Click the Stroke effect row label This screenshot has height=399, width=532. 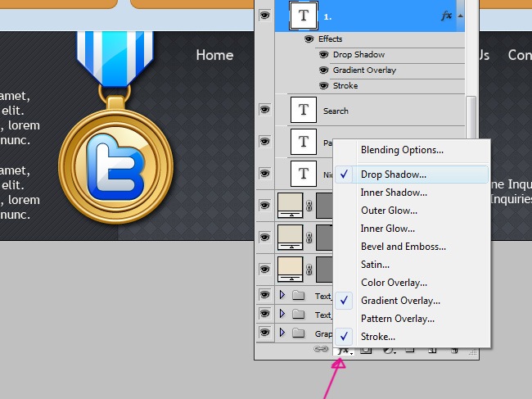click(x=345, y=85)
